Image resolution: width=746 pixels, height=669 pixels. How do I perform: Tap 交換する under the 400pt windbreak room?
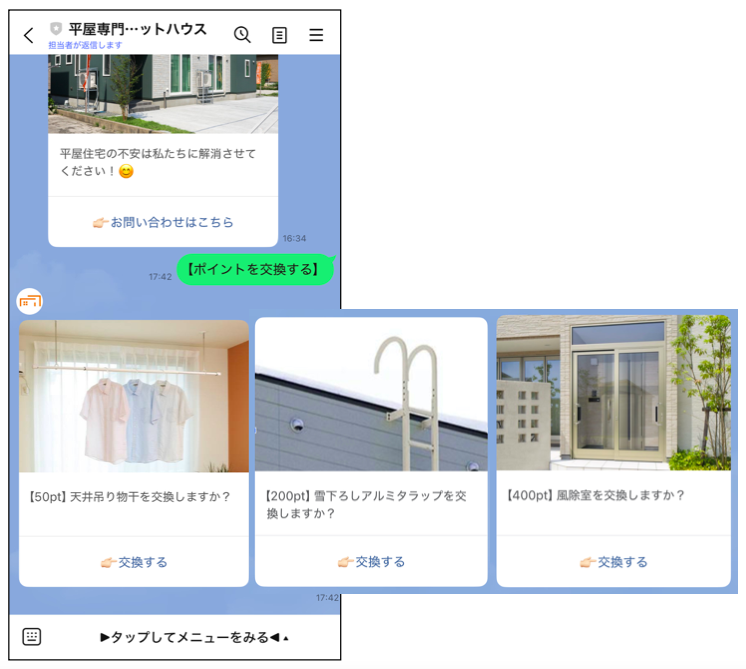[613, 562]
